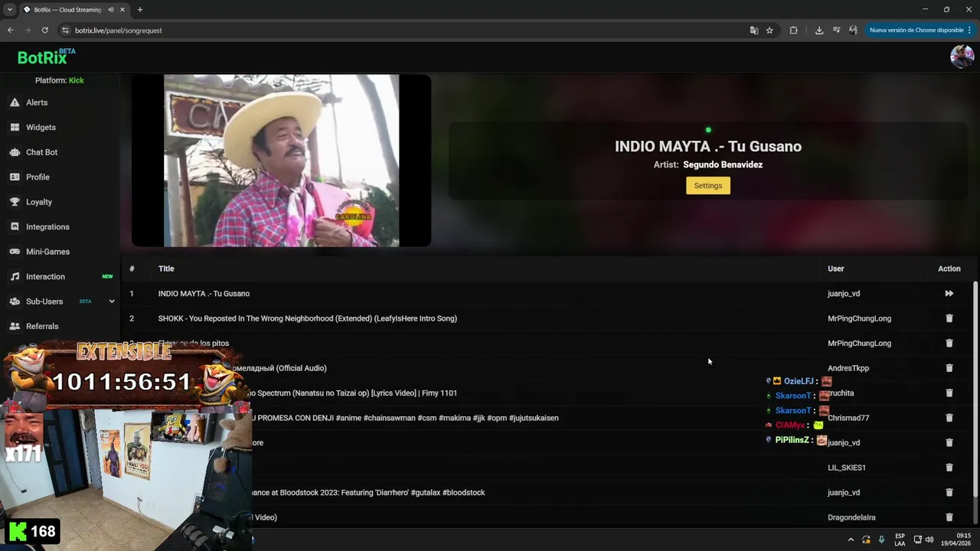Click the Chrome profile avatar in toolbar
The height and width of the screenshot is (551, 980).
pos(853,31)
